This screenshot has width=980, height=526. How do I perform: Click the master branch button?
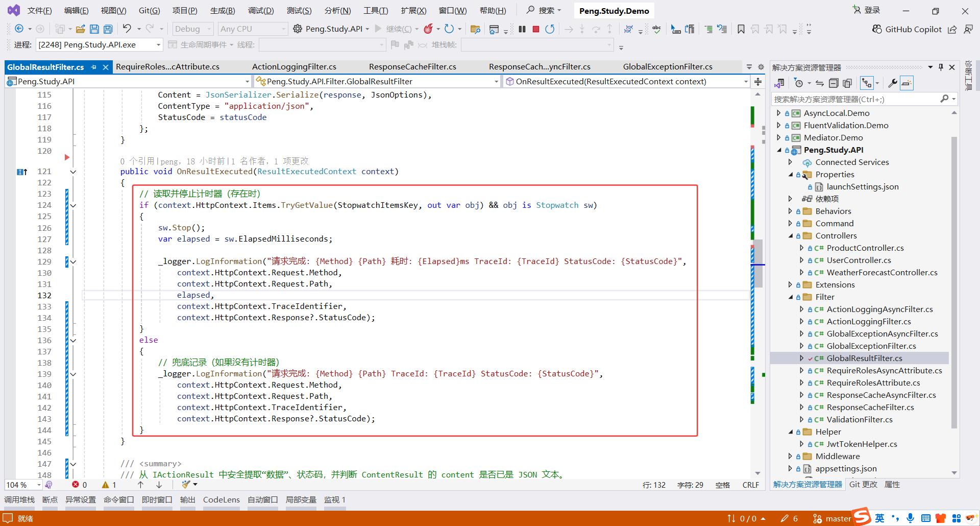pos(832,518)
